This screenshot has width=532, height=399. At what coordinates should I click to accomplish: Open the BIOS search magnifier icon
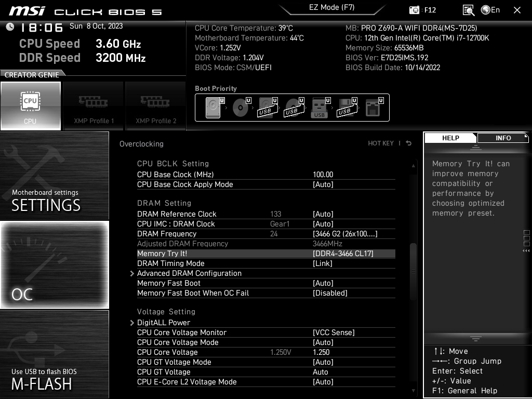(x=468, y=10)
